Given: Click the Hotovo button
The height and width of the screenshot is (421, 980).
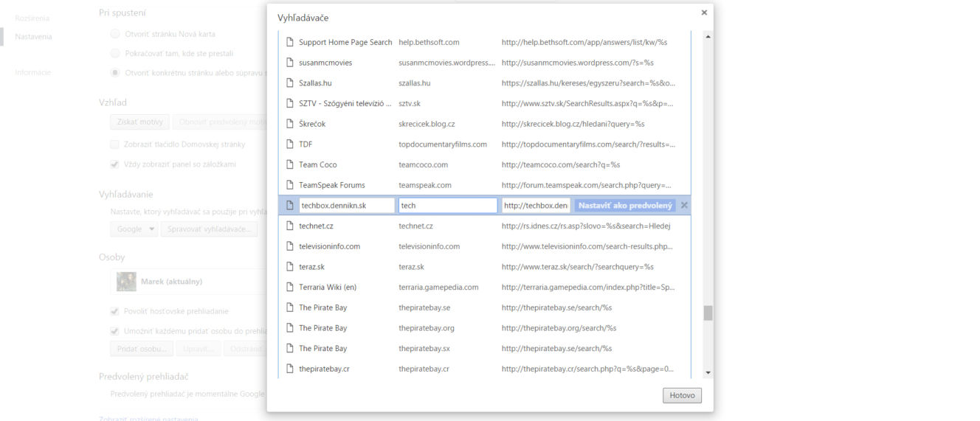Looking at the screenshot, I should pos(682,395).
